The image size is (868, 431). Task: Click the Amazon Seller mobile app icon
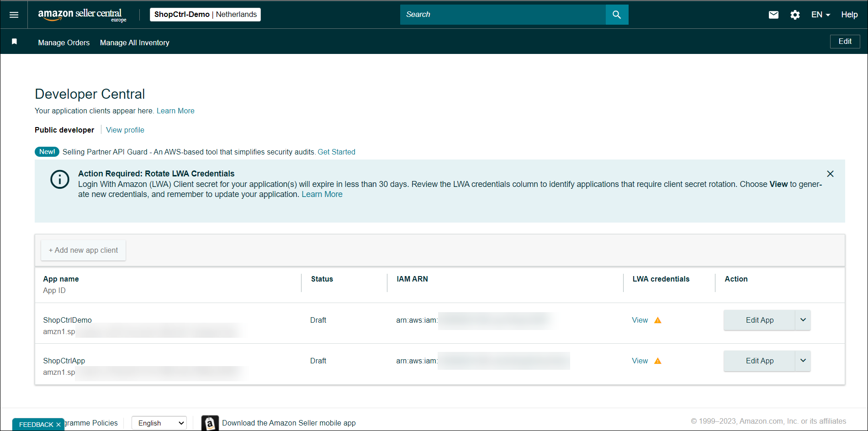coord(210,423)
